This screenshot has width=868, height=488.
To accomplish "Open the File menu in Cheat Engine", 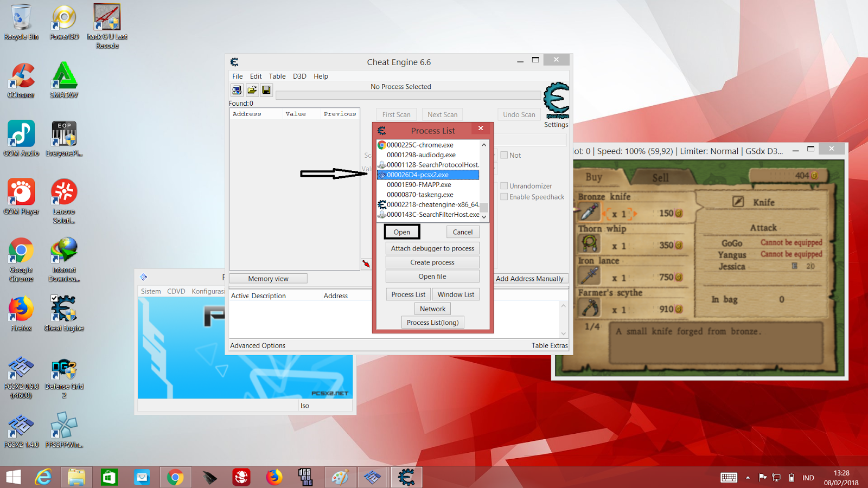I will point(238,76).
